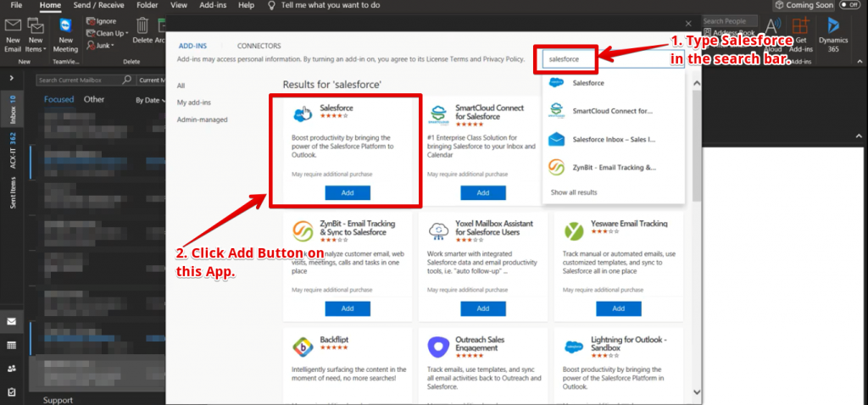Click the Junk icon in Delete group
The image size is (868, 405).
91,46
